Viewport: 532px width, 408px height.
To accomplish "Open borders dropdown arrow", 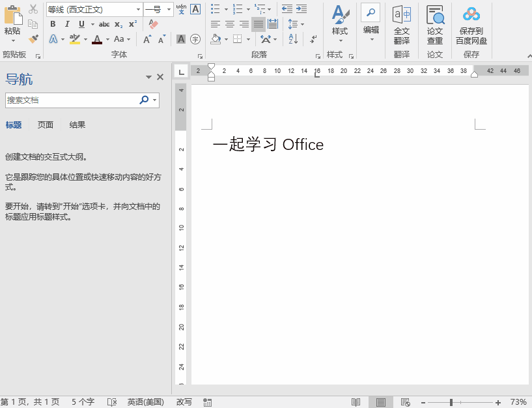I will [248, 39].
